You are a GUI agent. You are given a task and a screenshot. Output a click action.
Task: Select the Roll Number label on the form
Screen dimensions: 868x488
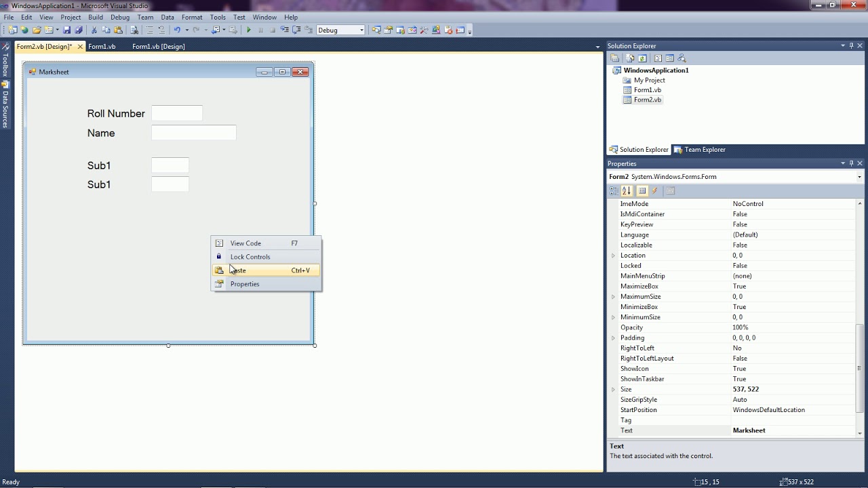pyautogui.click(x=116, y=114)
